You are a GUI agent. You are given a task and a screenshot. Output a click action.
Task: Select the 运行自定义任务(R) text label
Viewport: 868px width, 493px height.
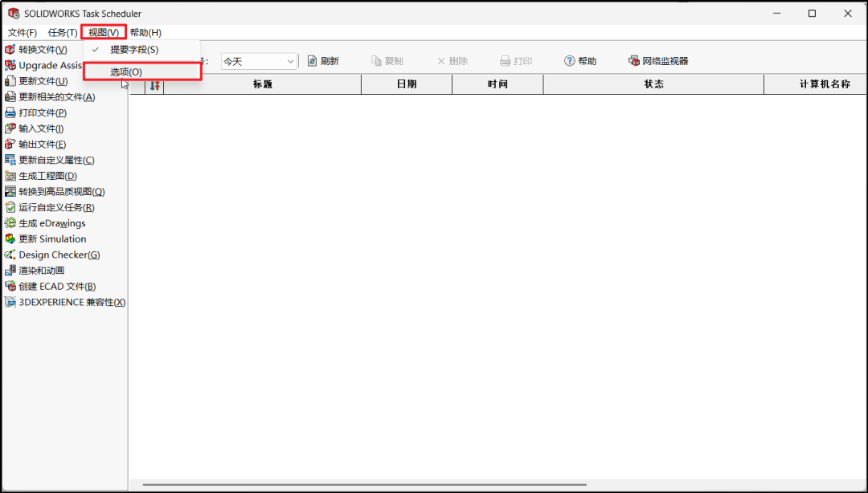coord(56,207)
